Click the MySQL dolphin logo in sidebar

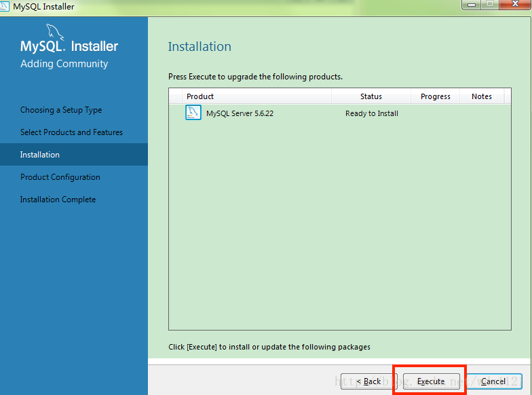[x=54, y=33]
